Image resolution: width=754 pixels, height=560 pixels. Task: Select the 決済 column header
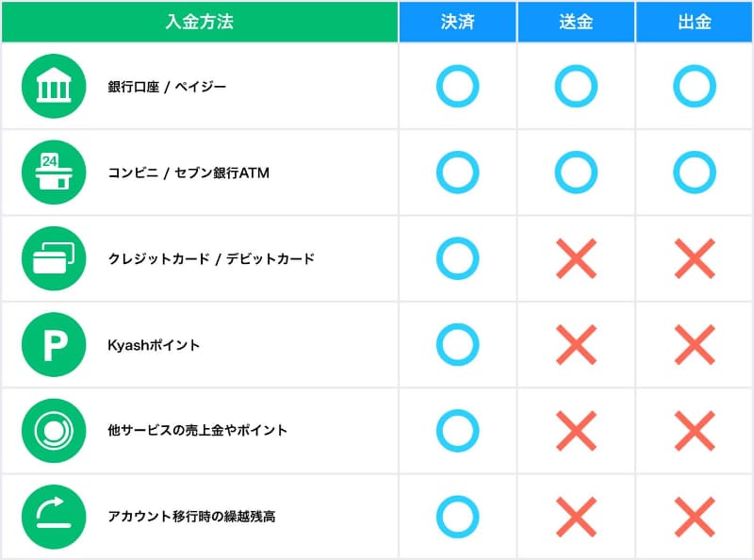point(457,22)
